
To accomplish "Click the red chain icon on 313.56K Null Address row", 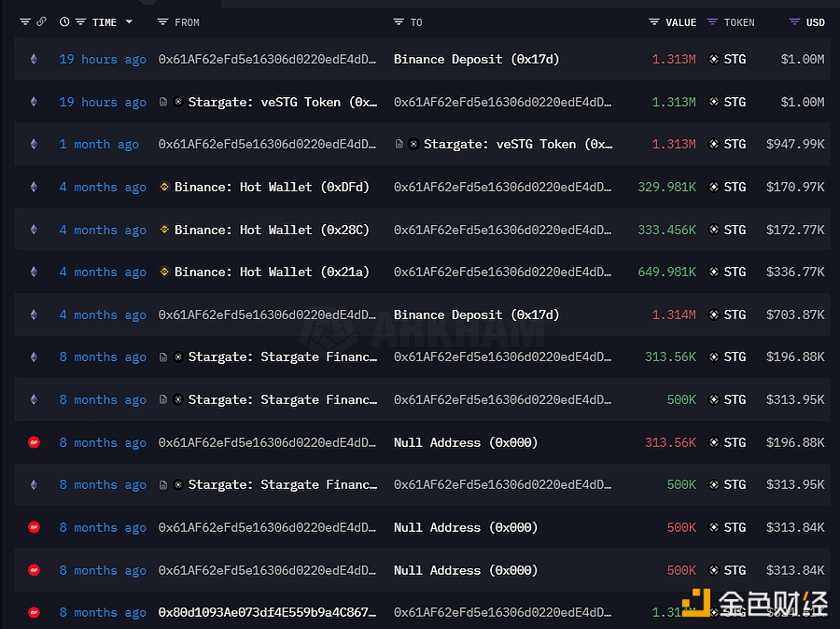I will (x=34, y=442).
